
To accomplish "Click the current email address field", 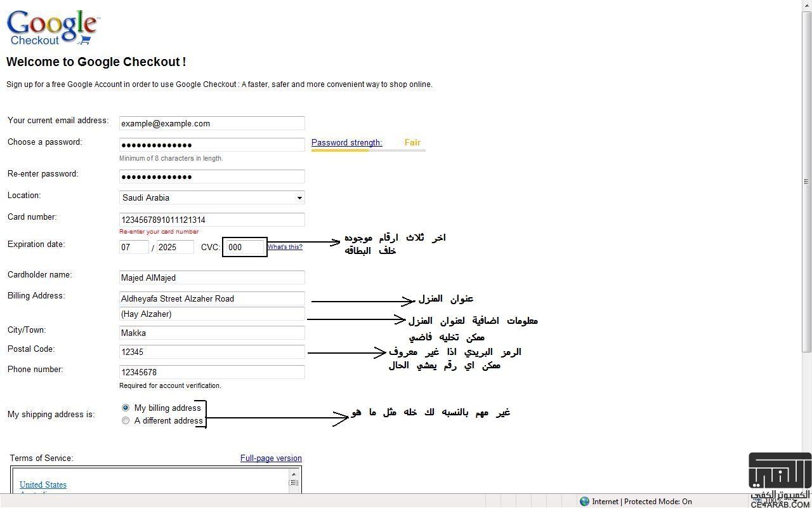I will 212,123.
